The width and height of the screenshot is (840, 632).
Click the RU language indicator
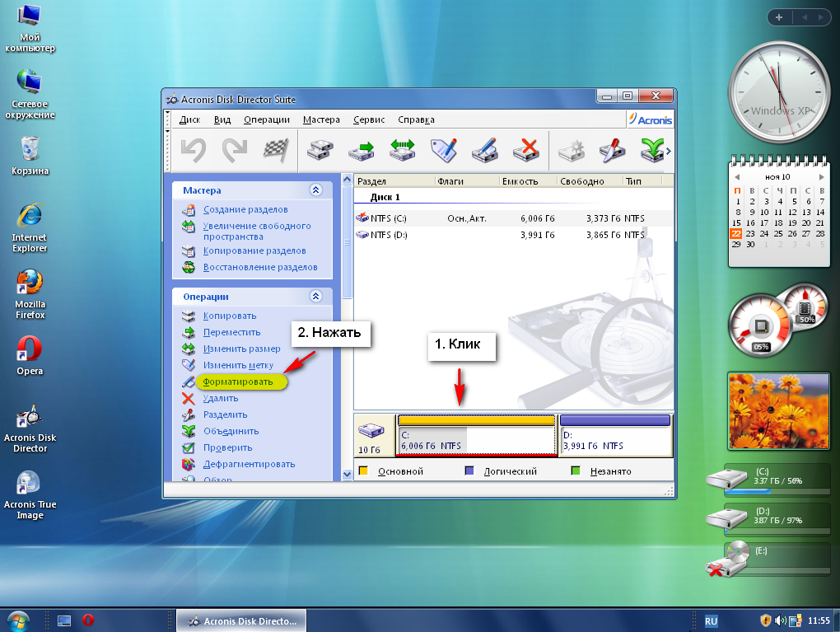(711, 620)
